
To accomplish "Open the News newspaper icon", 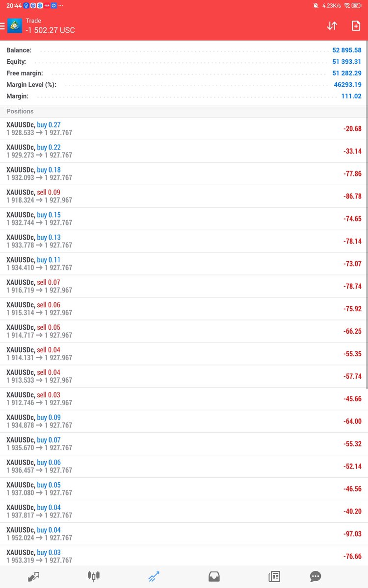I will pyautogui.click(x=274, y=577).
